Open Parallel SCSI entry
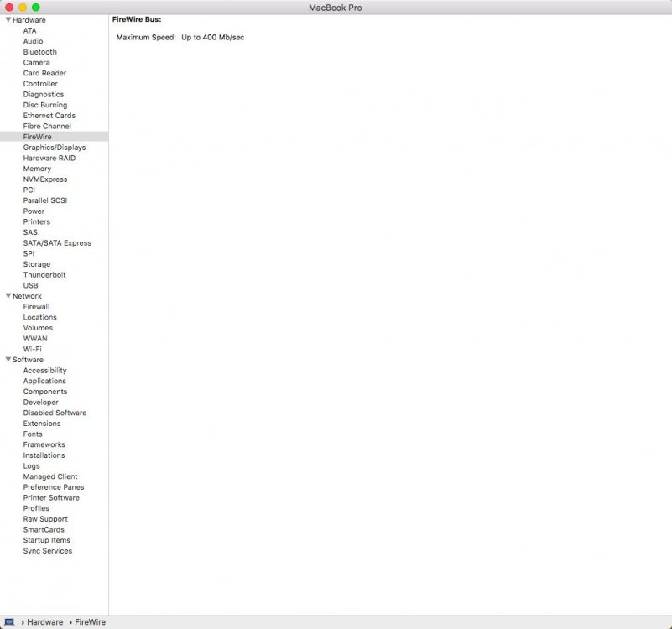Image resolution: width=672 pixels, height=629 pixels. 45,200
